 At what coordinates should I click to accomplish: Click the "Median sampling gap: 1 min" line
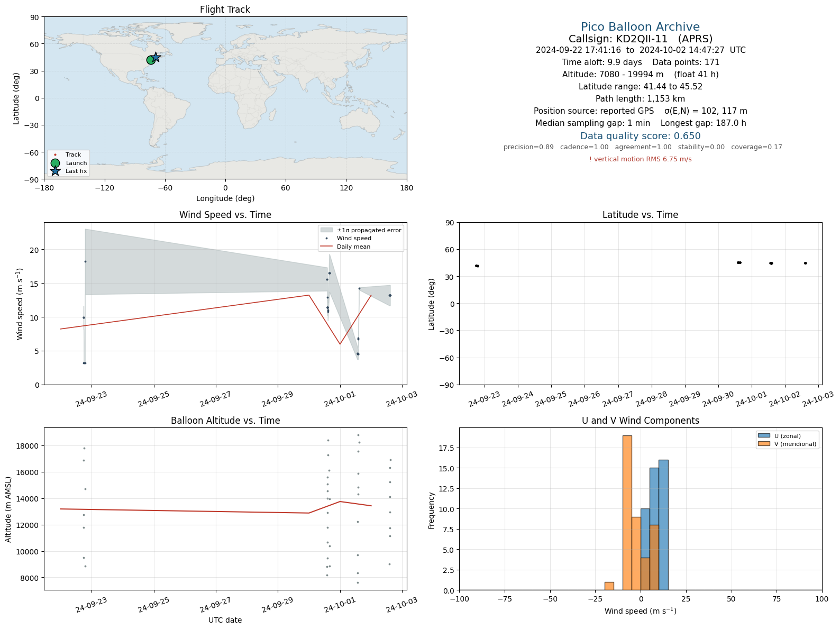tap(640, 123)
